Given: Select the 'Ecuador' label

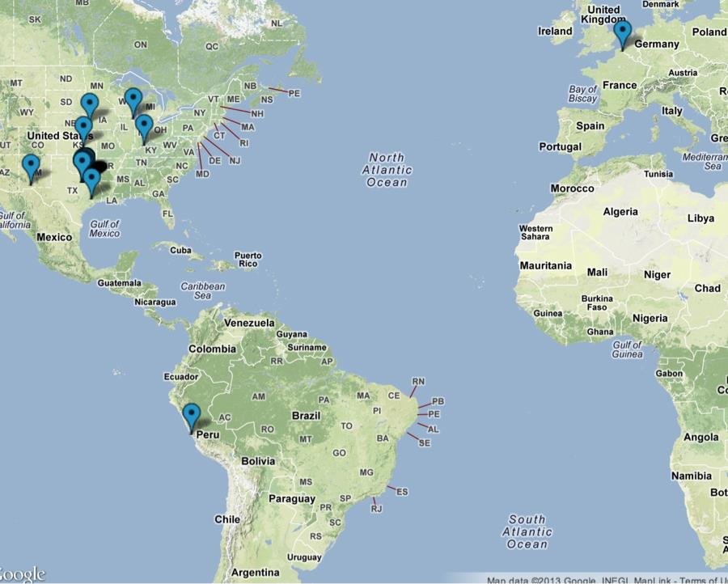Looking at the screenshot, I should point(181,377).
